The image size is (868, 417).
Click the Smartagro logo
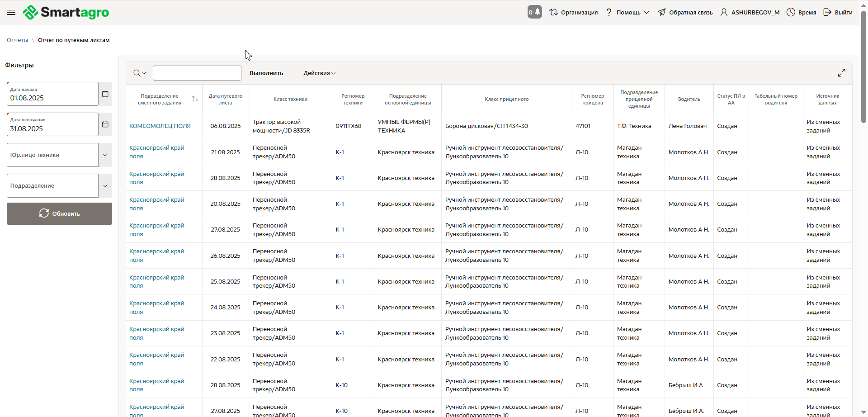[66, 12]
